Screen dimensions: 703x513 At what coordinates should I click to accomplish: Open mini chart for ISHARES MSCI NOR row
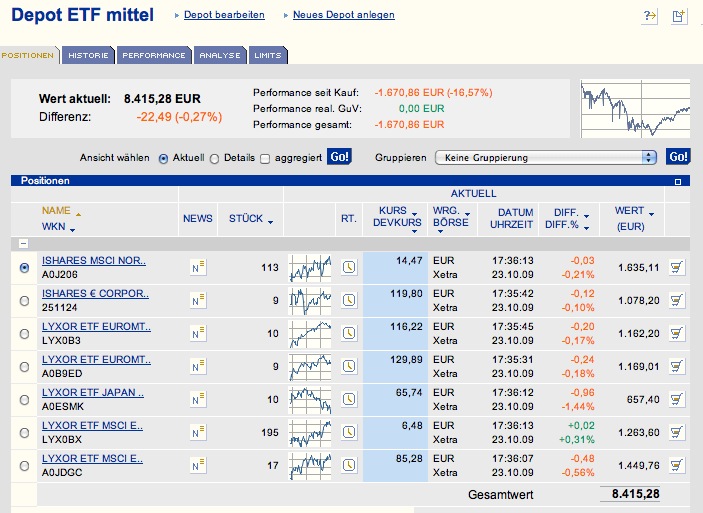pos(310,268)
